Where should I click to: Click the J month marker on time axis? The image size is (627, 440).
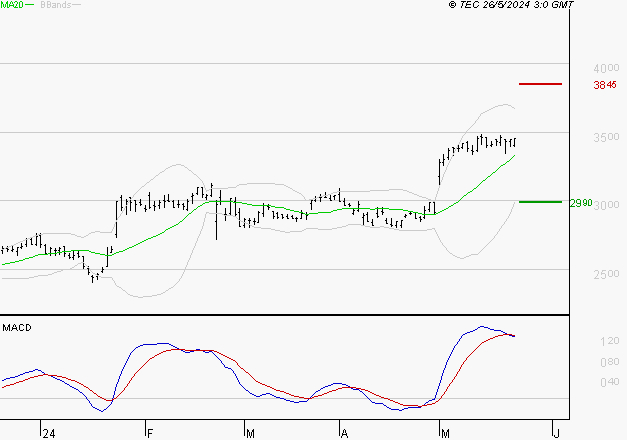[x=556, y=434]
